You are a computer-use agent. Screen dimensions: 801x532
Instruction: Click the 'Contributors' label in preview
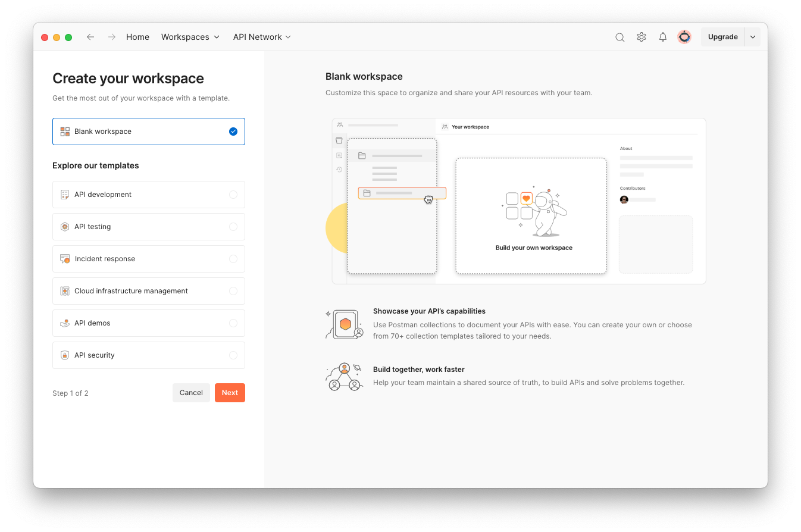click(633, 188)
